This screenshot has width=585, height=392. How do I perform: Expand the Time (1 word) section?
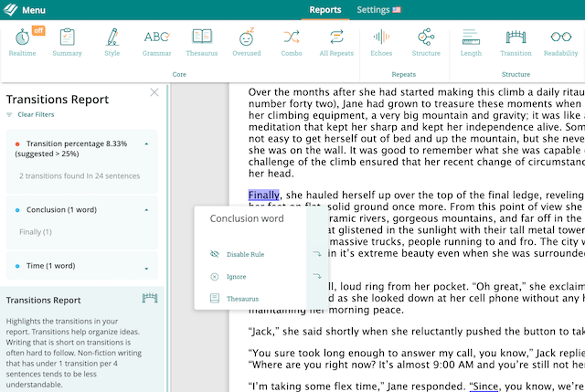(x=146, y=269)
